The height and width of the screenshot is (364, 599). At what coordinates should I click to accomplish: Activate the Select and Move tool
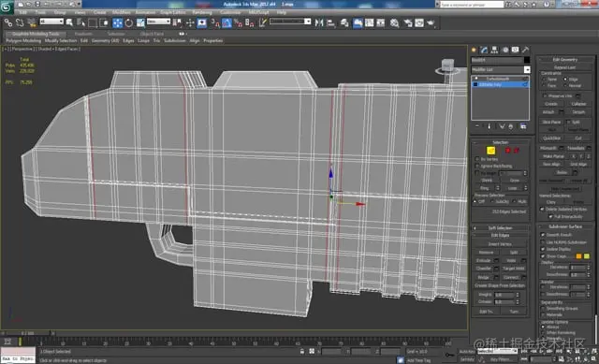coord(117,22)
